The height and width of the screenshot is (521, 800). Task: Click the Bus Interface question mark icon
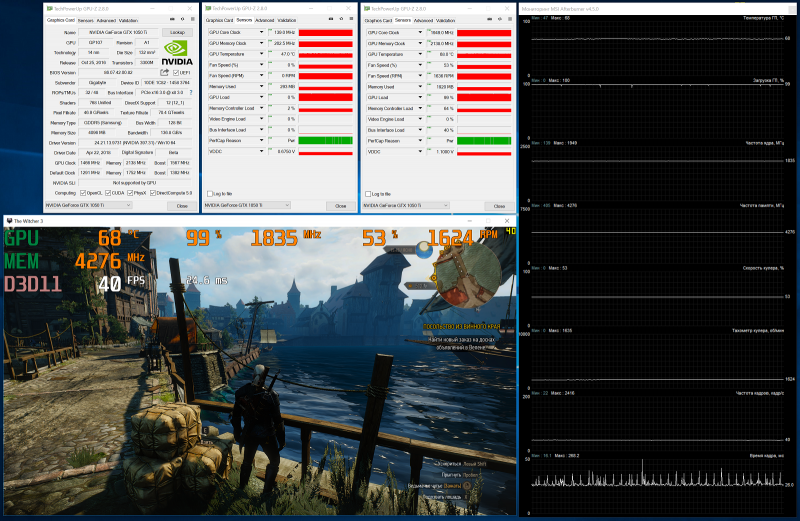(191, 90)
